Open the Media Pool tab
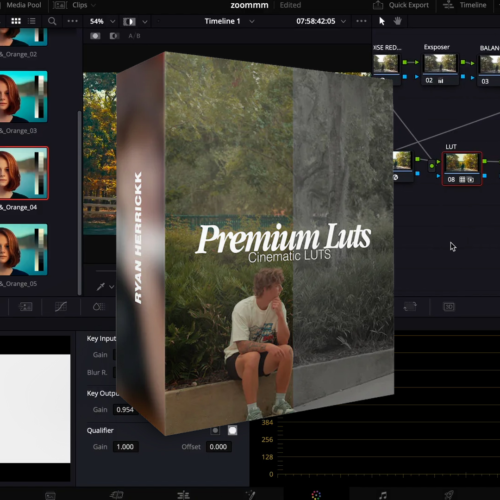Screen dimensions: 500x500 pos(24,5)
